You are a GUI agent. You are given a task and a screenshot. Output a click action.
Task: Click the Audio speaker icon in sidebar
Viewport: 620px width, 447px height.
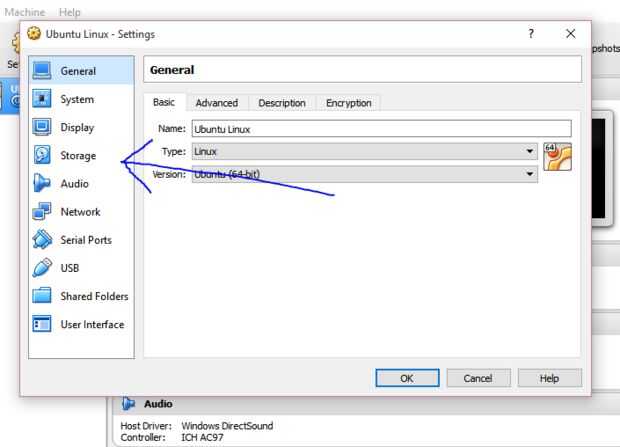42,183
